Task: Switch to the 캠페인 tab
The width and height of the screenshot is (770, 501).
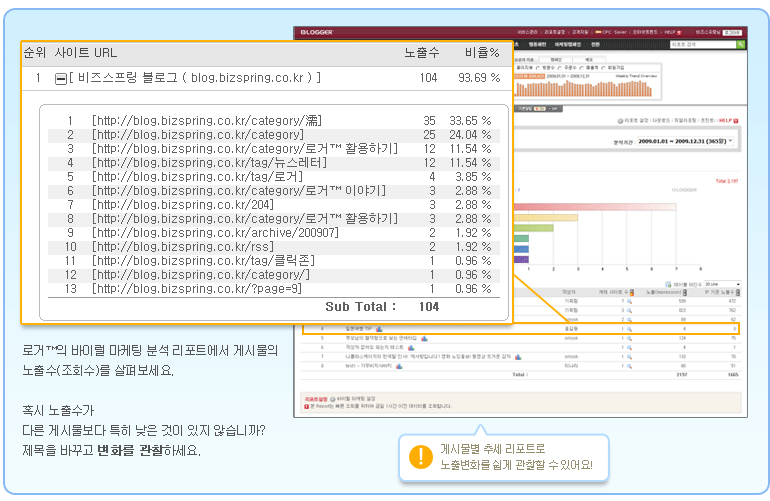Action: pyautogui.click(x=556, y=59)
